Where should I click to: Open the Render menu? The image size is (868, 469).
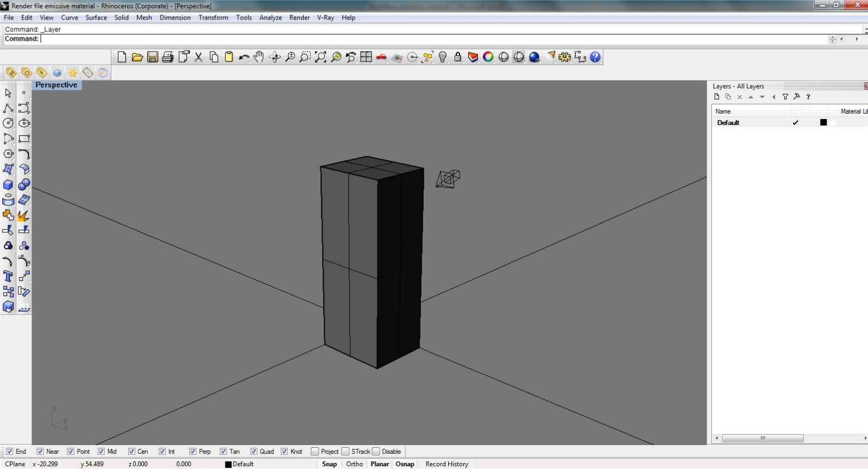click(x=299, y=17)
